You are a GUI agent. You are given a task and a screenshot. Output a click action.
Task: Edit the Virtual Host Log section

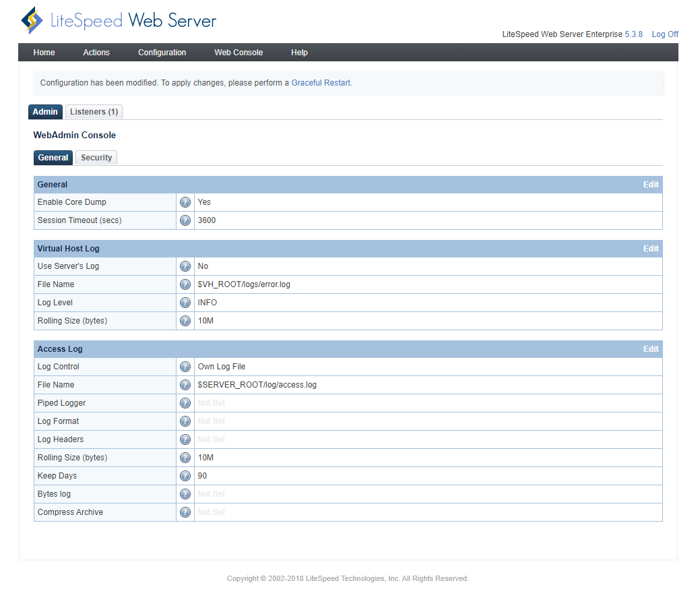pos(650,249)
